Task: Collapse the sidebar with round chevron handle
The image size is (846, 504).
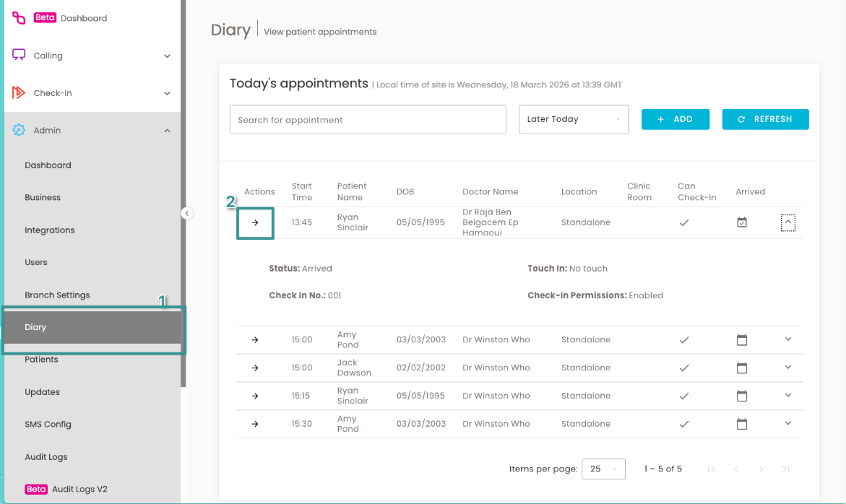Action: (186, 214)
